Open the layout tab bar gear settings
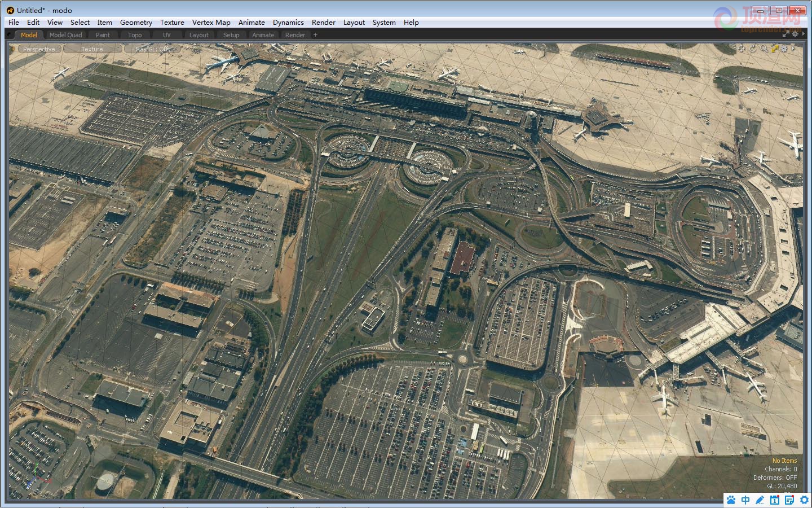Image resolution: width=812 pixels, height=508 pixels. tap(795, 34)
